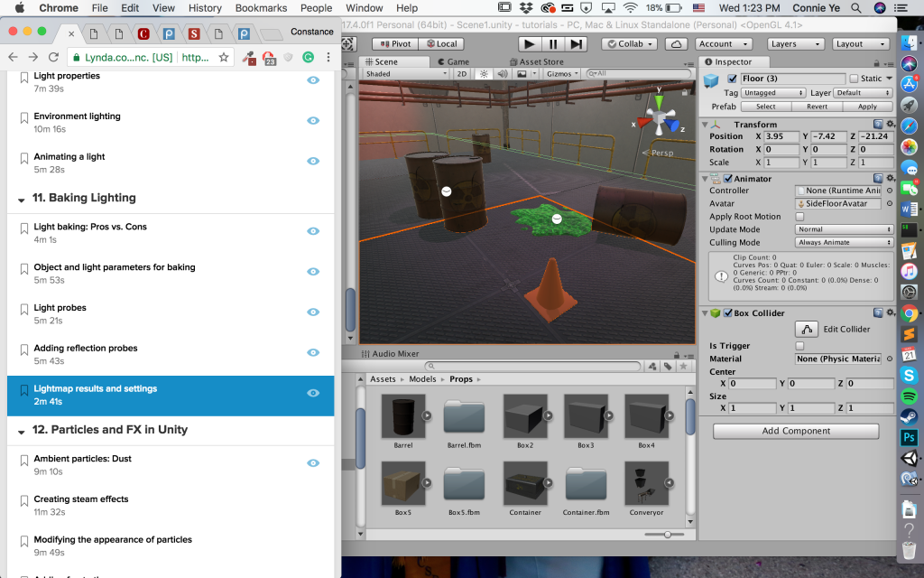This screenshot has height=578, width=924.
Task: Toggle scene audio speaker icon
Action: [x=502, y=74]
